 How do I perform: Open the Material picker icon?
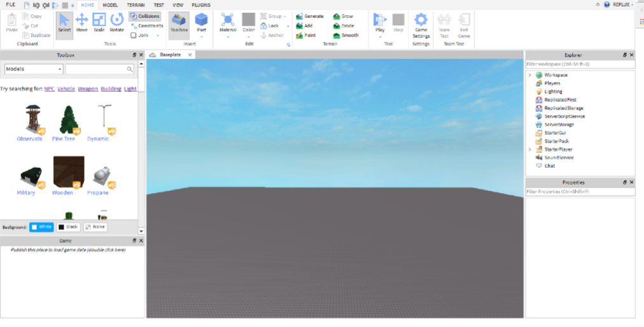tap(228, 20)
